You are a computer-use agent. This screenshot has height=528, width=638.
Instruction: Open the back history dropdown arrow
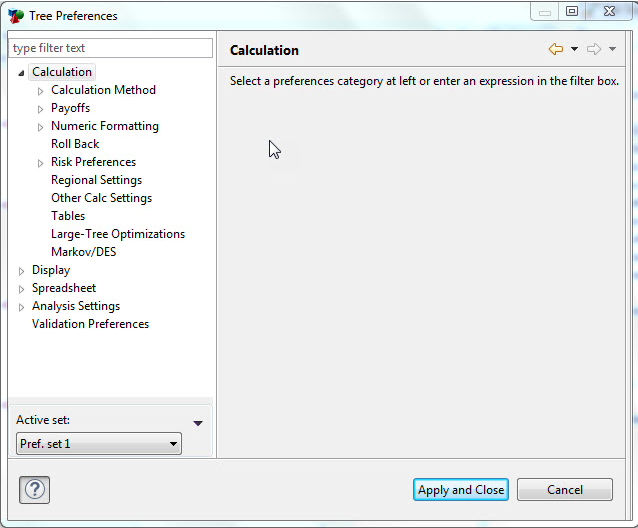pos(574,49)
